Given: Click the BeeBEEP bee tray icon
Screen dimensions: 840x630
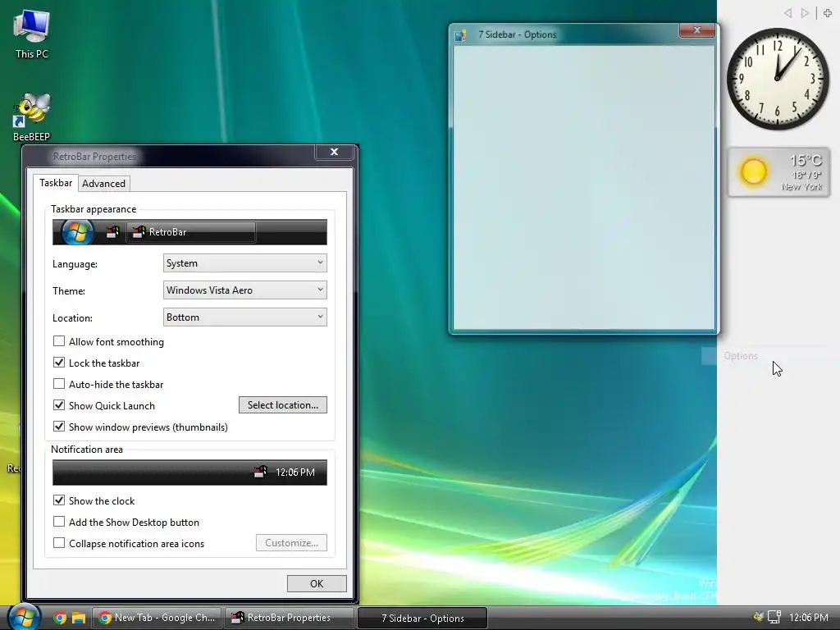Looking at the screenshot, I should (x=758, y=617).
